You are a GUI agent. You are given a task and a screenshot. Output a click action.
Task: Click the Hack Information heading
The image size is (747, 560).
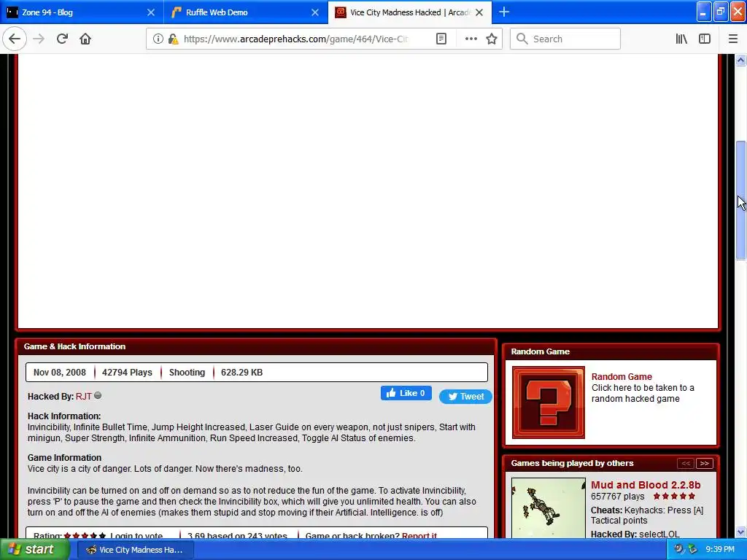64,416
